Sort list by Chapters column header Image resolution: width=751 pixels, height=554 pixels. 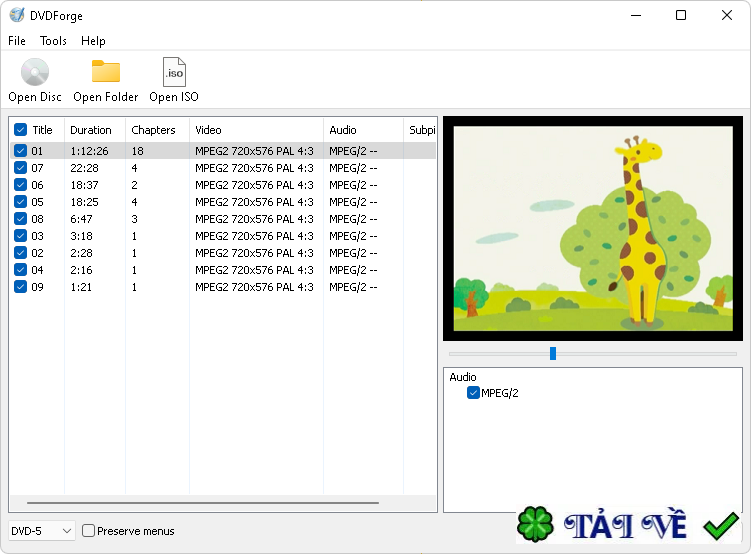point(153,130)
